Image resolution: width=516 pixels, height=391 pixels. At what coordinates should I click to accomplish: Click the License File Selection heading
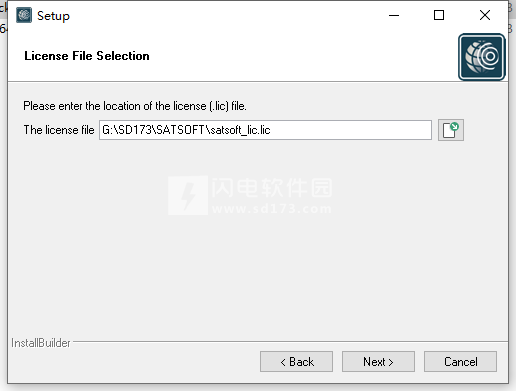point(87,56)
